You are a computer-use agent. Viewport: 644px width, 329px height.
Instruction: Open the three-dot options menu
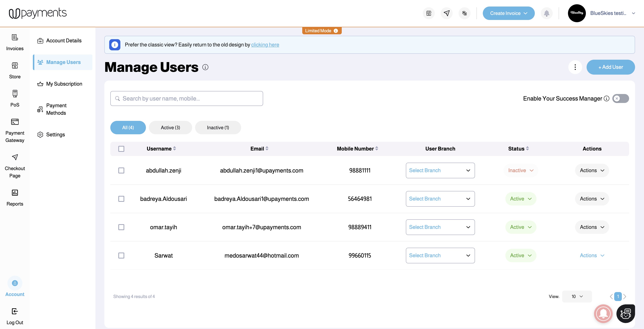tap(575, 67)
